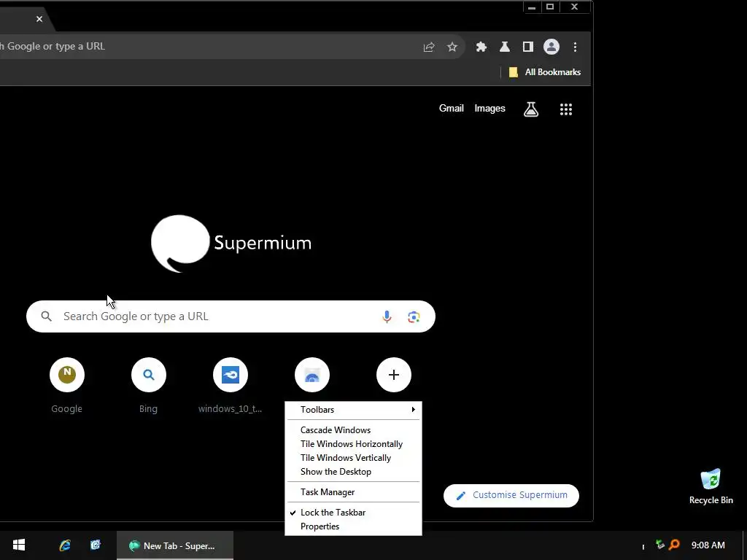Choose Show the Desktop
Screen dimensions: 747x560
point(354,472)
